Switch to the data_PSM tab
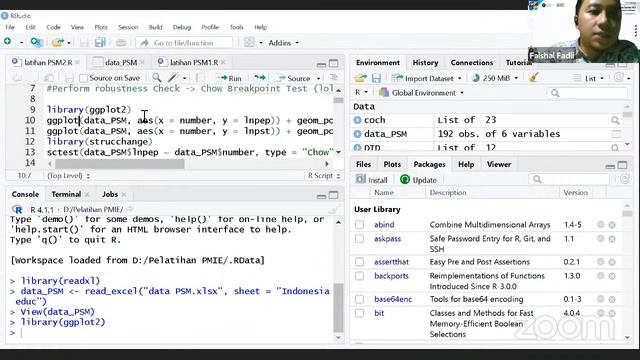 click(121, 62)
